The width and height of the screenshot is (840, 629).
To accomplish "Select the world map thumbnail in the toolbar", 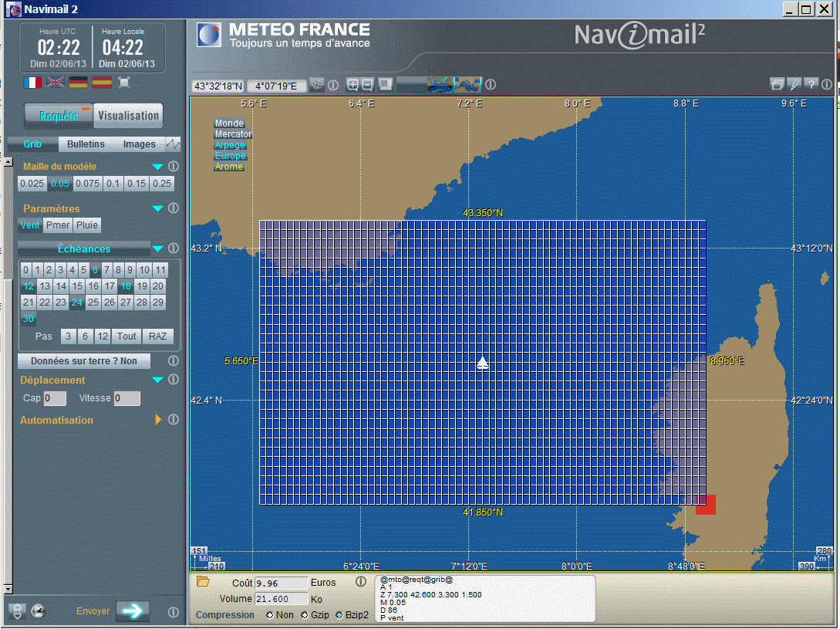I will [440, 85].
